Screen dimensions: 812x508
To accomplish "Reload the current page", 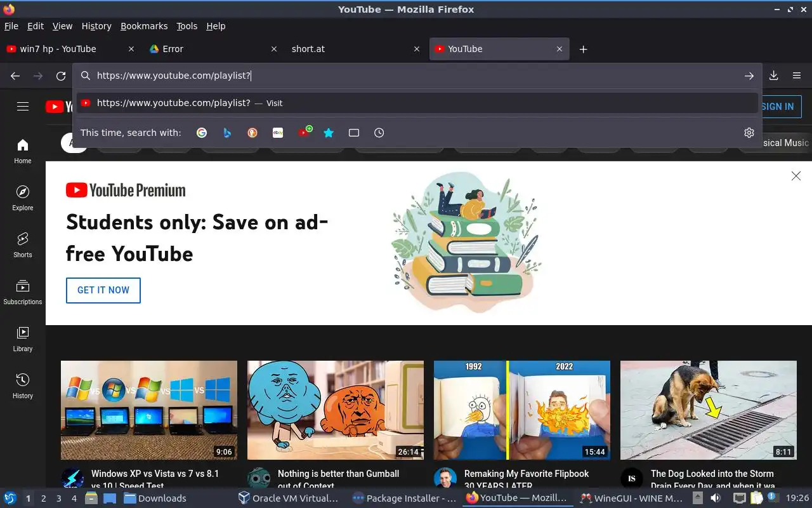I will coord(61,76).
